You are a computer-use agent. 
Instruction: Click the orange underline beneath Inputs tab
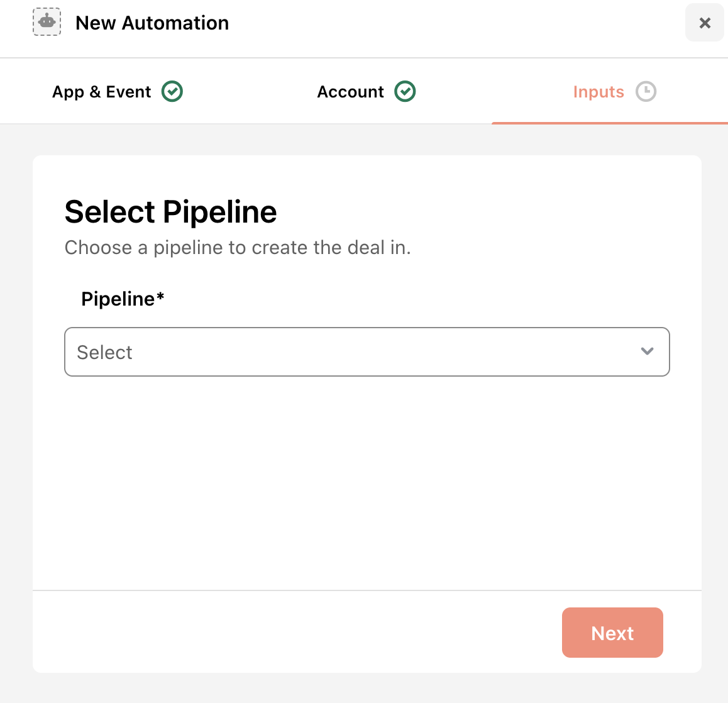(610, 123)
